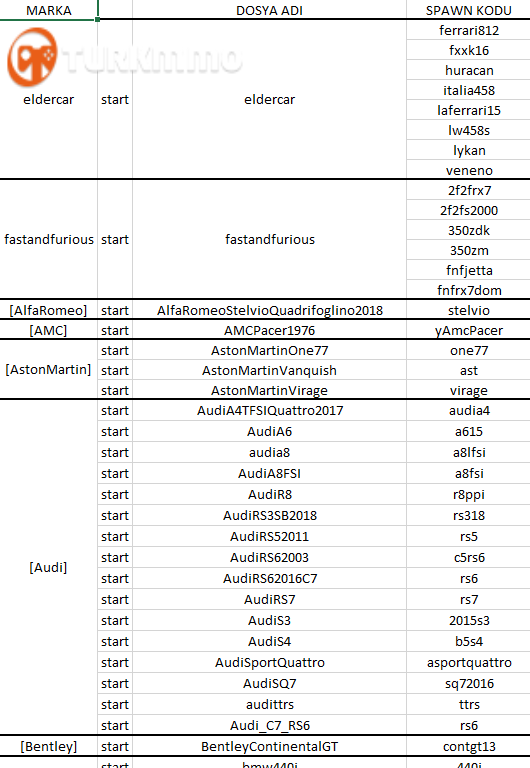
Task: Select the AudiS4 file name cell
Action: tap(269, 642)
